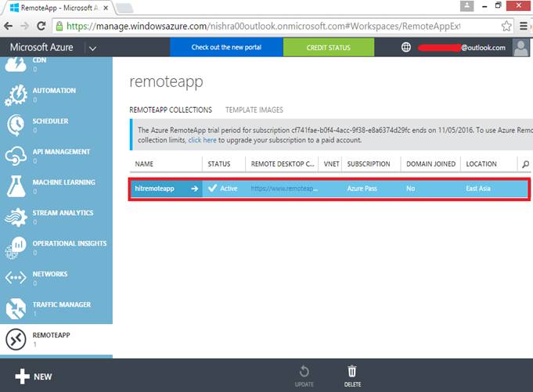Select the RemoteApp circular icon
Viewport: 533px width, 392px height.
(16, 340)
